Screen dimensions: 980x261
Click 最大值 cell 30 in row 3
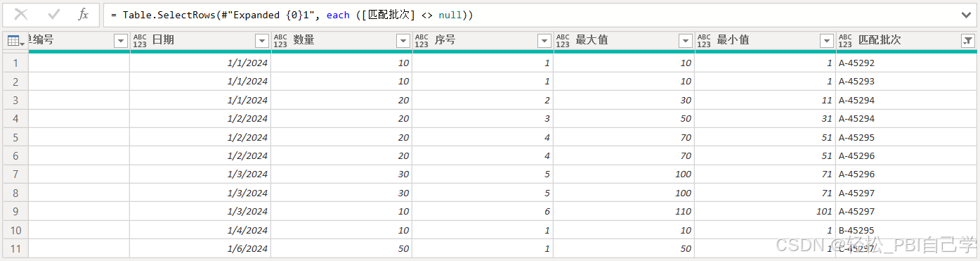tap(624, 100)
